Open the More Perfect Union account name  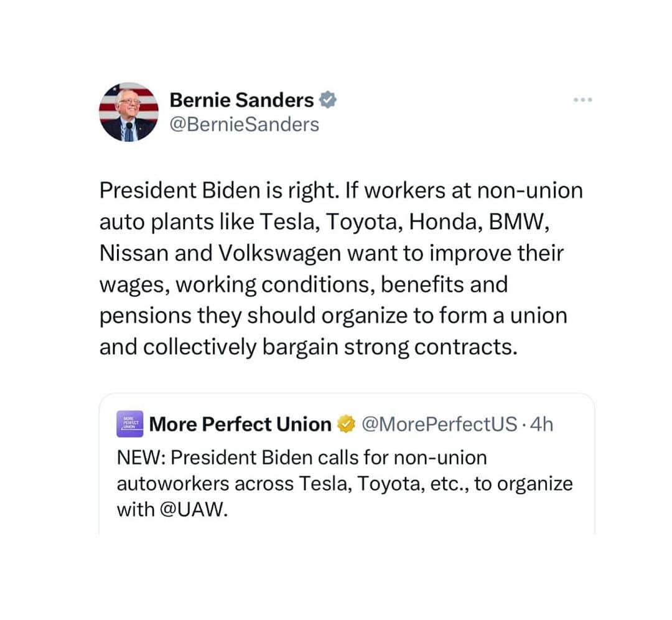(x=240, y=424)
